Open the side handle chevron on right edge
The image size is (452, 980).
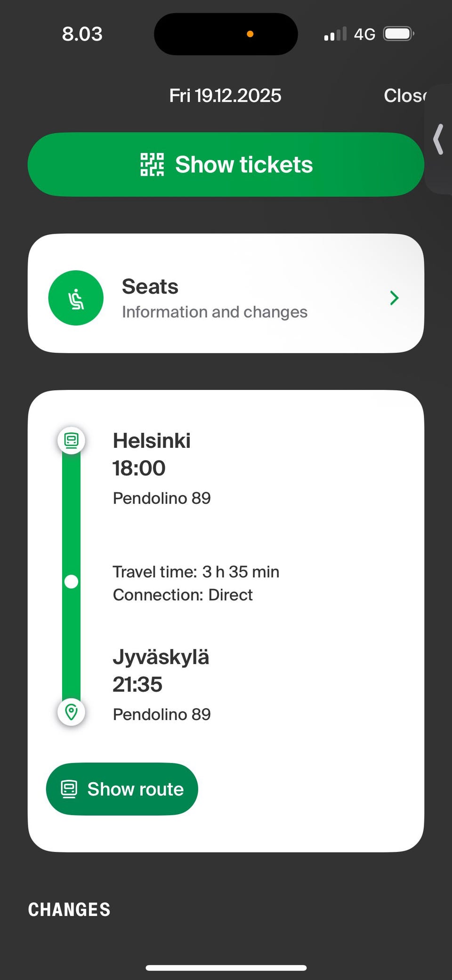tap(439, 139)
